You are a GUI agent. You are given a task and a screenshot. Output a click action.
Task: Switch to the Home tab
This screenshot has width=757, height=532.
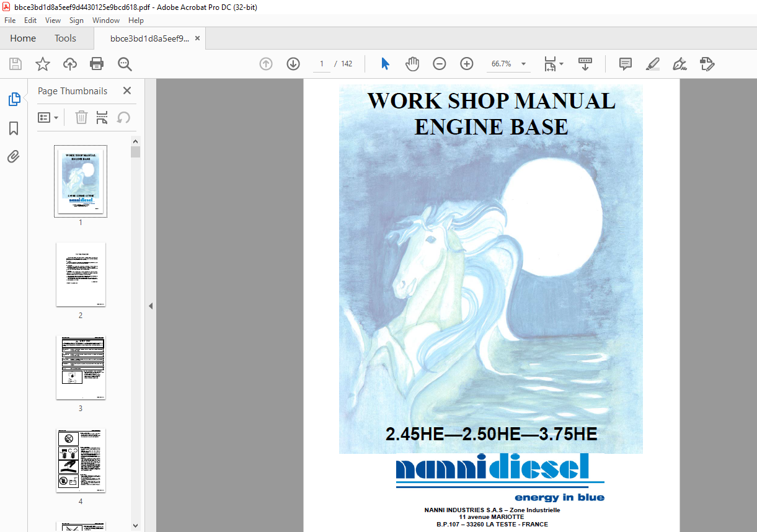[x=23, y=38]
